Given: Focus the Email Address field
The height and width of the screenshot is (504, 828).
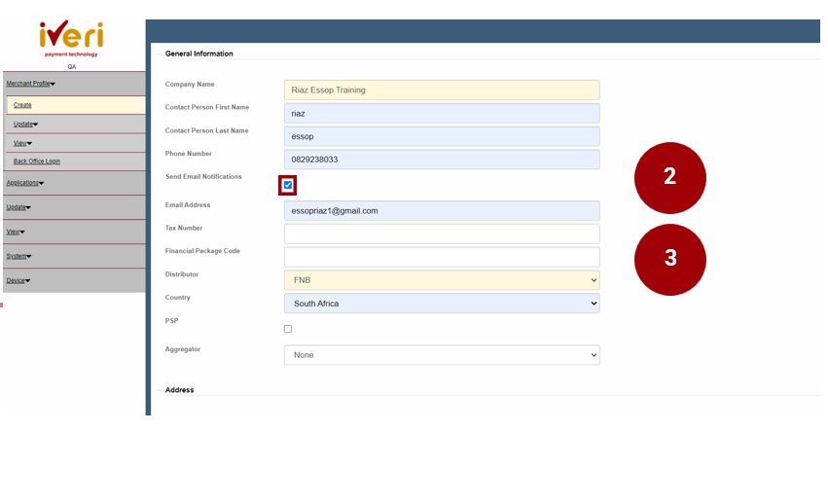Looking at the screenshot, I should click(x=442, y=210).
